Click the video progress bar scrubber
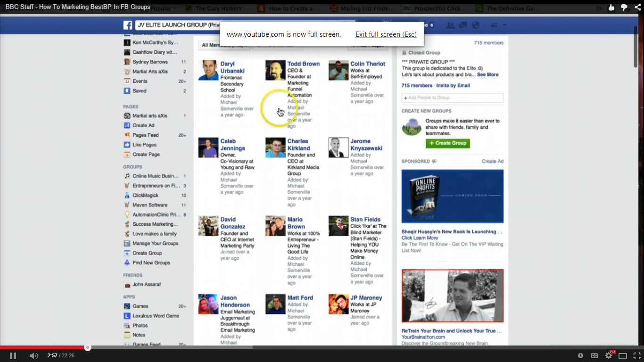This screenshot has width=644, height=362. click(87, 348)
